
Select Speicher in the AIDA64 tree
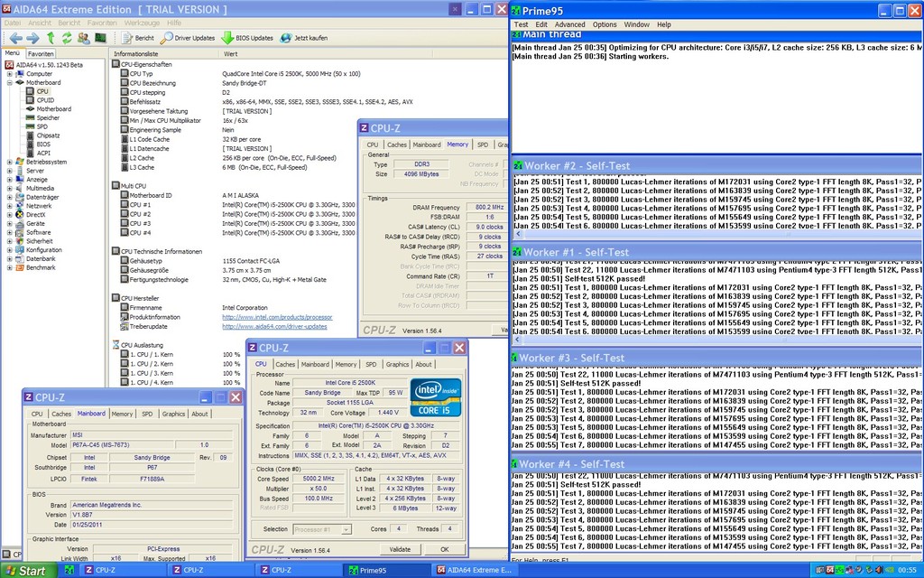click(48, 118)
